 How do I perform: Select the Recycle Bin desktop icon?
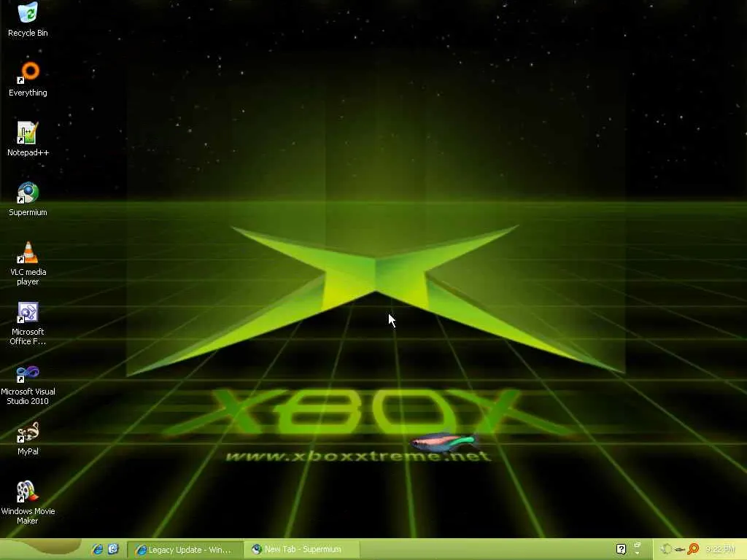[x=28, y=20]
